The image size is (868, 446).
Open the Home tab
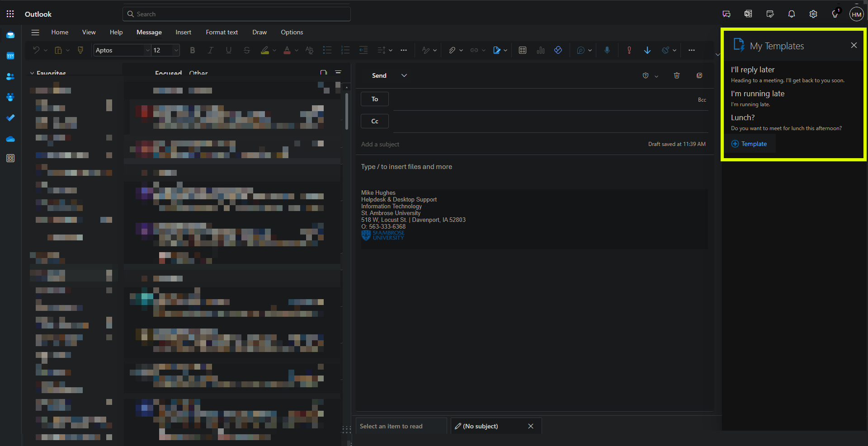(60, 32)
